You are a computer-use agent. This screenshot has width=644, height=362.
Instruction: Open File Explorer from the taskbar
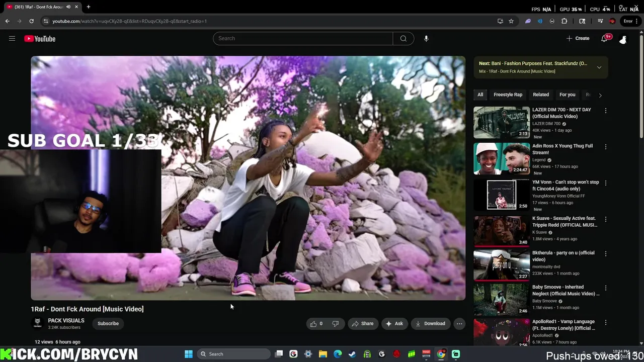point(323,354)
